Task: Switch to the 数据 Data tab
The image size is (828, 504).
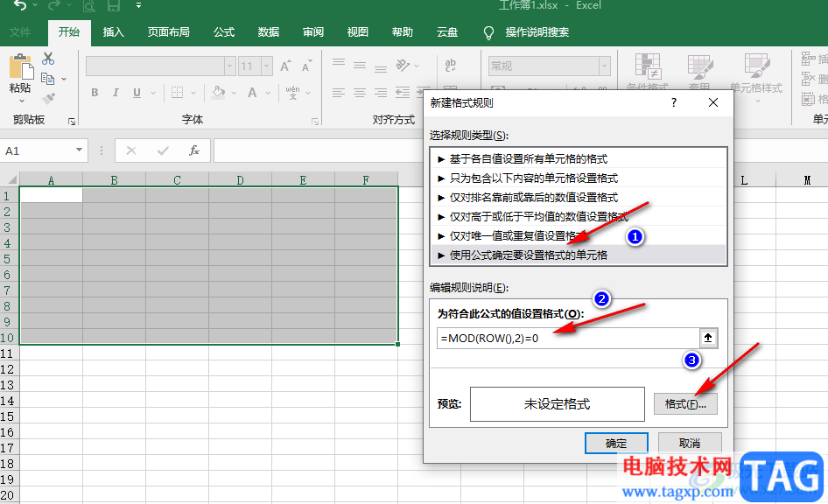Action: tap(268, 32)
